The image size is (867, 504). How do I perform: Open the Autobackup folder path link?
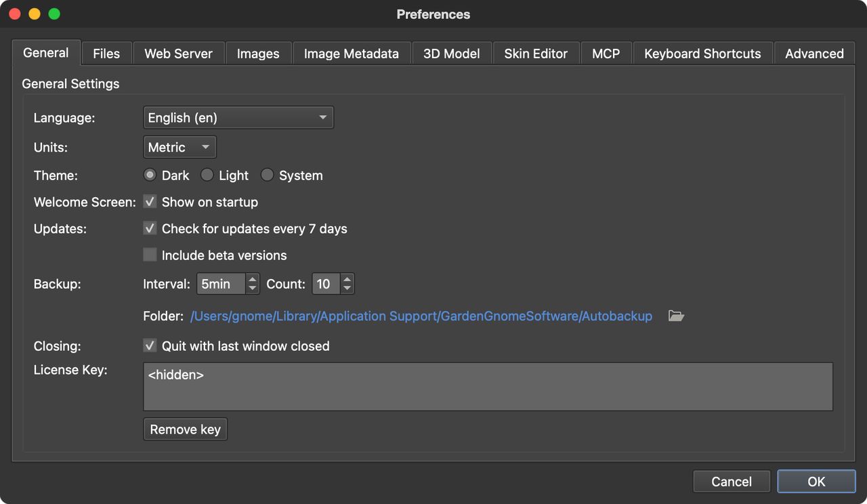click(x=421, y=316)
